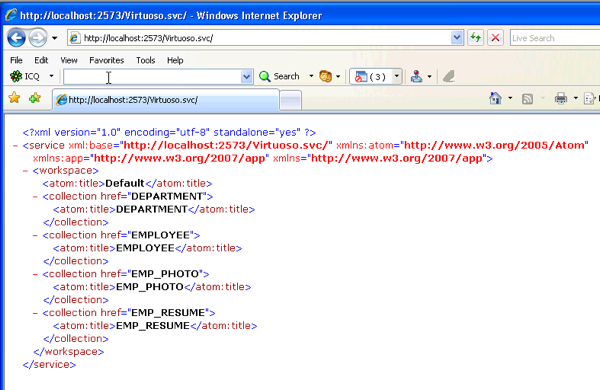The height and width of the screenshot is (390, 600).
Task: Click the green Refresh page icon
Action: [x=475, y=38]
